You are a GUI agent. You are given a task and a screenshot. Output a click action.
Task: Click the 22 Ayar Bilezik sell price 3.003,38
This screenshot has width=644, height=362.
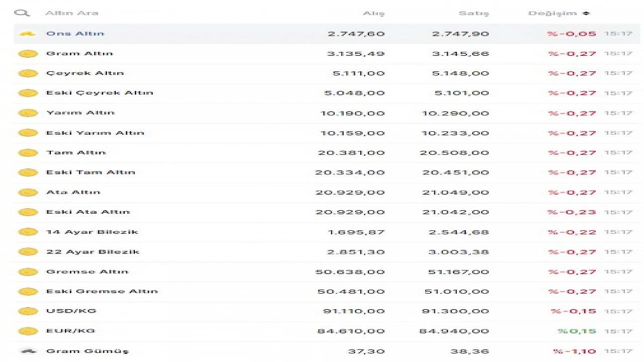459,252
